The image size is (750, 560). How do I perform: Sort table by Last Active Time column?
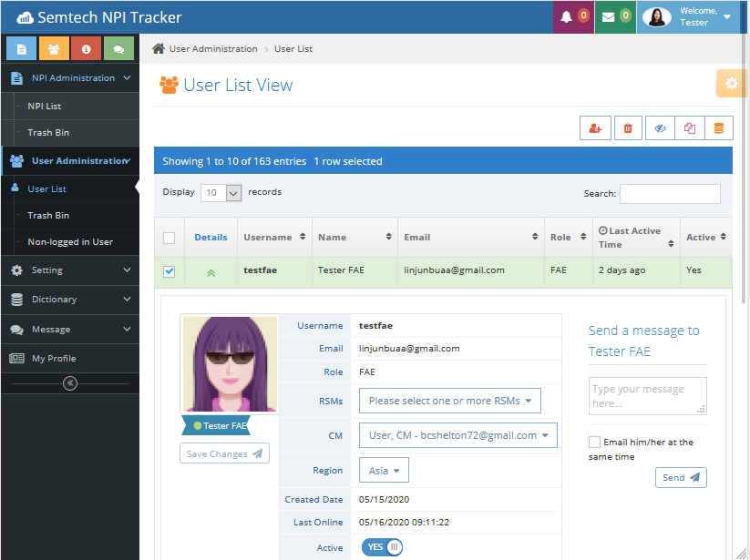pos(636,238)
